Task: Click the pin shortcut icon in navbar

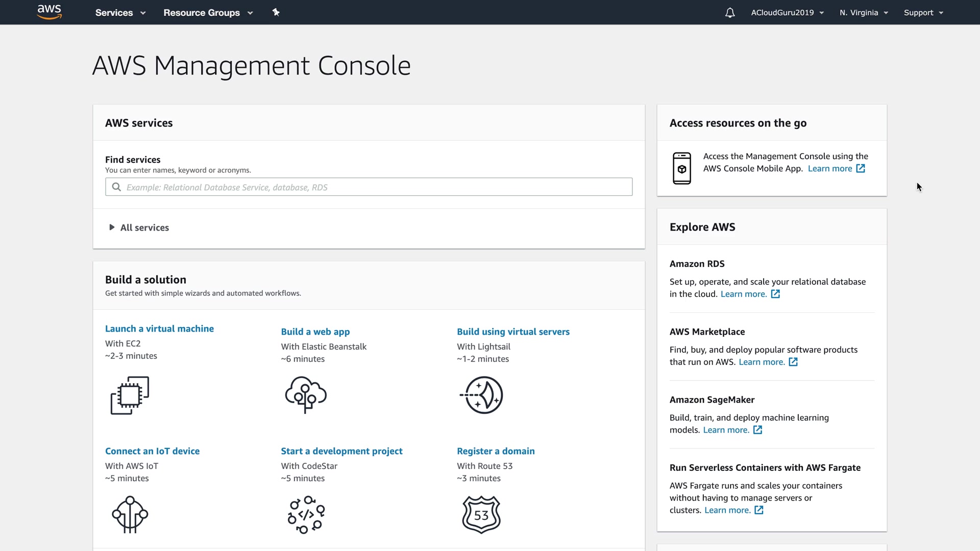Action: point(276,12)
